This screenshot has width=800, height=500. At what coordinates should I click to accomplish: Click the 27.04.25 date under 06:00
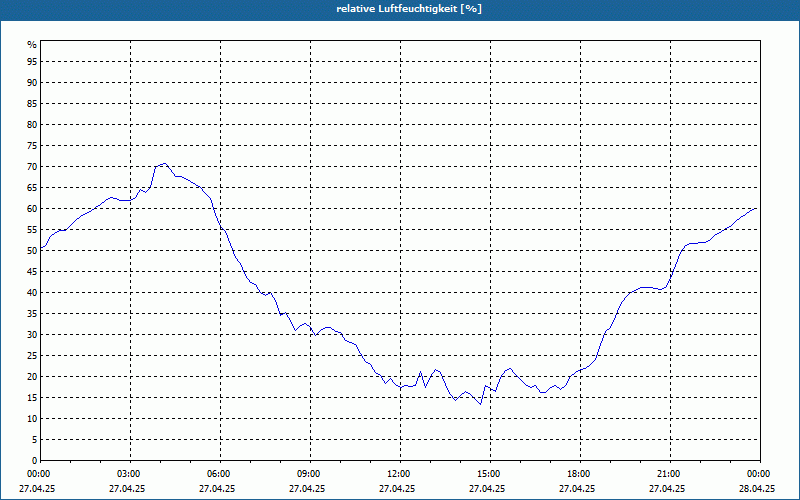click(x=217, y=488)
